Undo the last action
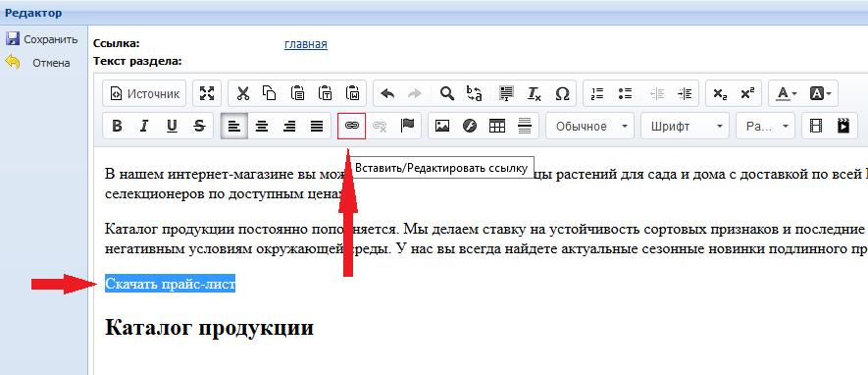This screenshot has height=375, width=868. point(387,93)
